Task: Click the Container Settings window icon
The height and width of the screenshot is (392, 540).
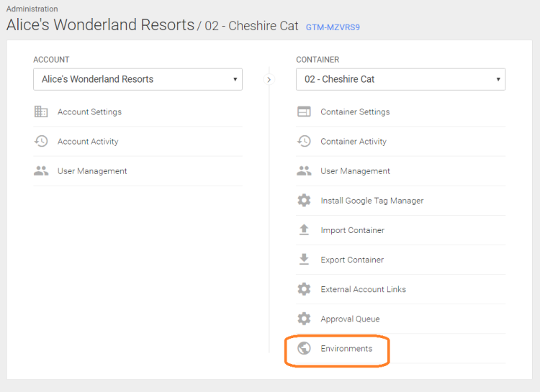Action: coord(304,111)
